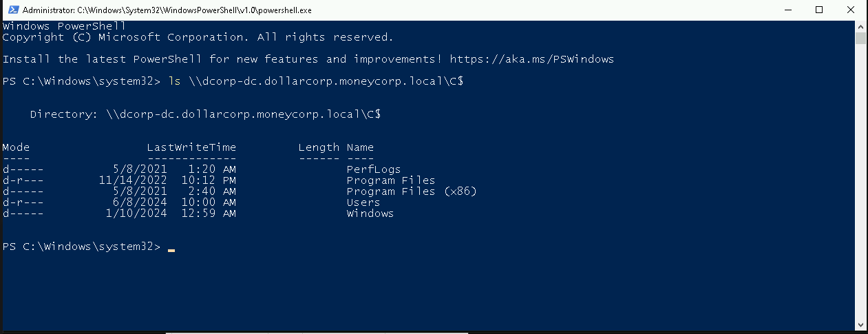868x334 pixels.
Task: Click the Mode column header
Action: point(16,147)
